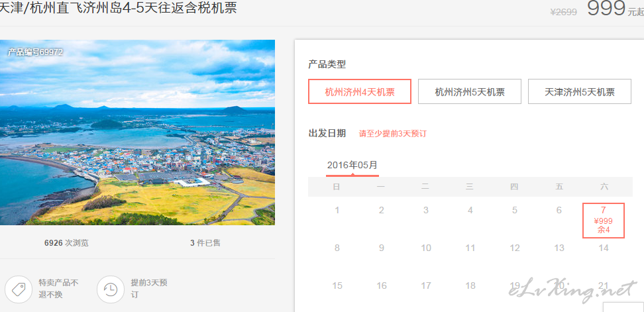Click calendar date 10
This screenshot has height=312, width=644.
426,248
